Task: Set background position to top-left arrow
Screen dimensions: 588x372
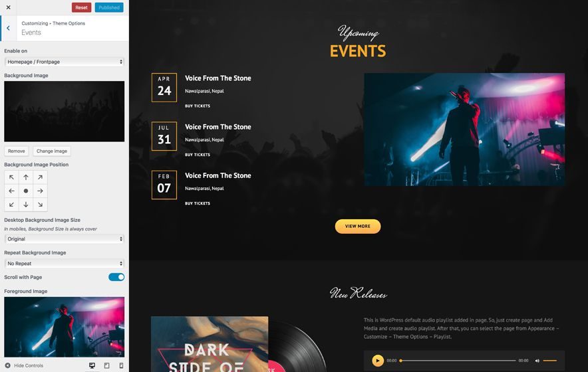Action: [x=11, y=177]
